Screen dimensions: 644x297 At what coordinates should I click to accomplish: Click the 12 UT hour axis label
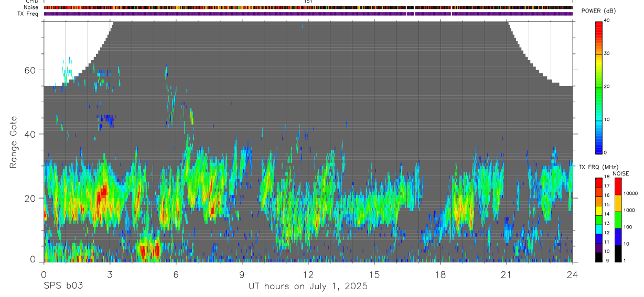(x=308, y=274)
